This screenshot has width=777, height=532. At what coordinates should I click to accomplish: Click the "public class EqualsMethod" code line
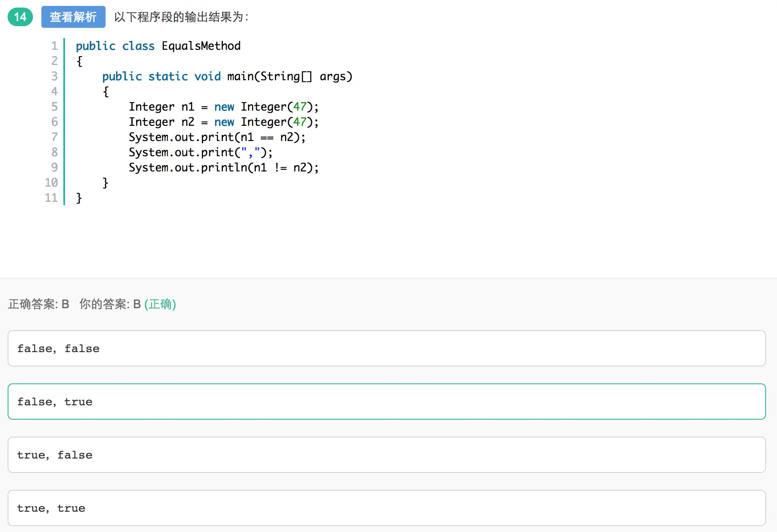[x=158, y=46]
